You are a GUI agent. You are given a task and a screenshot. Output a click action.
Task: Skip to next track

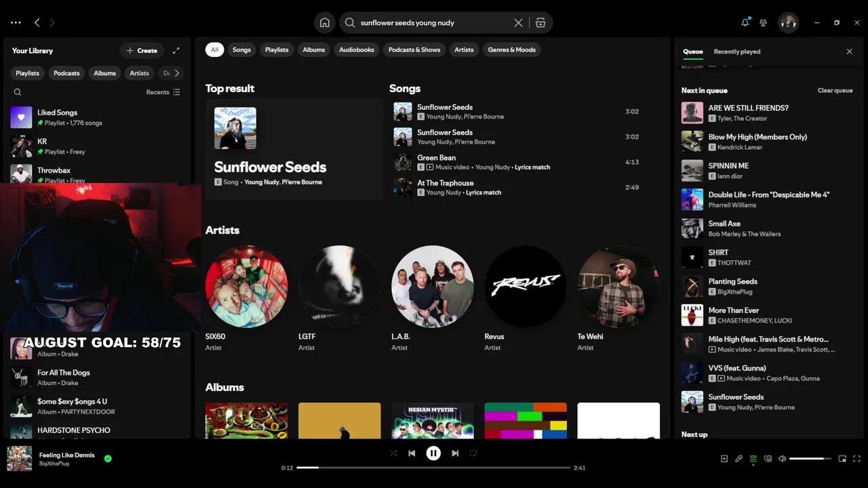(x=455, y=453)
